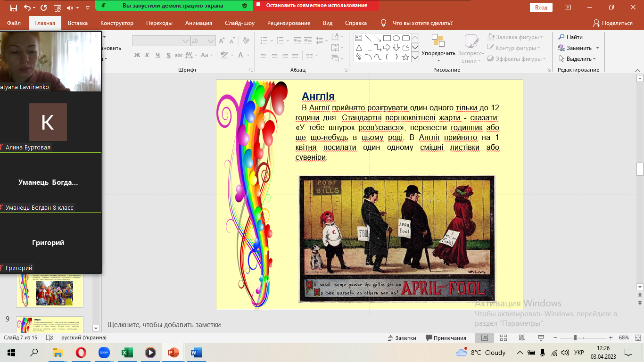644x362 pixels.
Task: Choose the oval shape in the shapes gallery
Action: [396, 38]
